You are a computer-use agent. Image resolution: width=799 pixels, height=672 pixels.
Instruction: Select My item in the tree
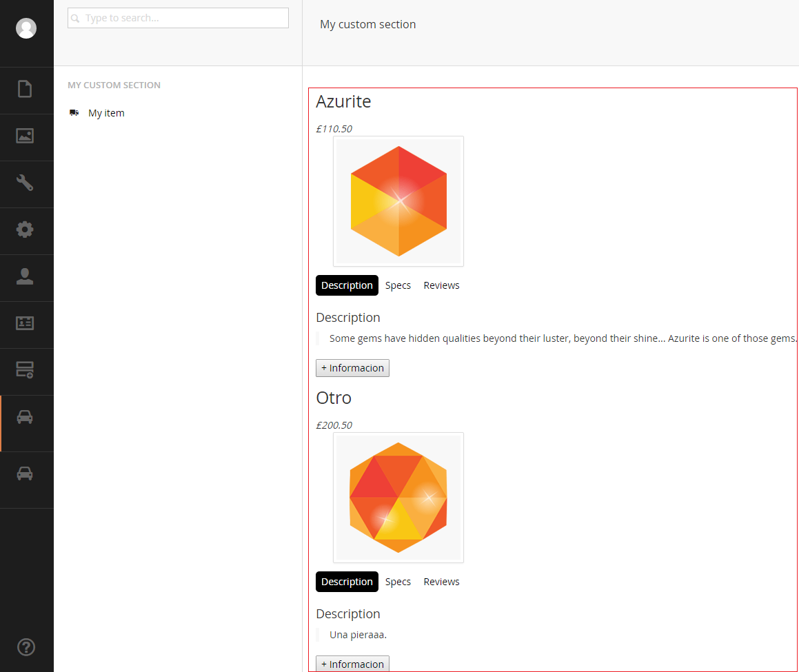click(x=106, y=113)
